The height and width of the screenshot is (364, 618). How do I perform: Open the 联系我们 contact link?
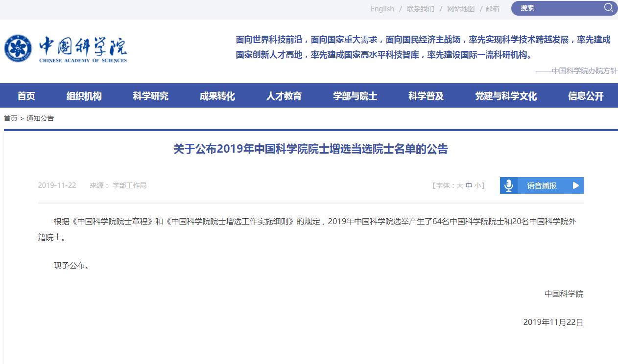click(420, 9)
